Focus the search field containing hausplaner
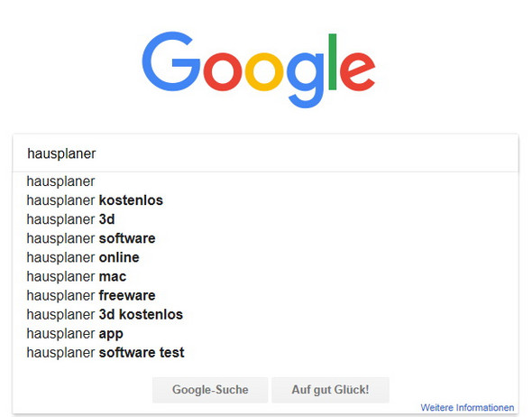Viewport: 532px width, 417px height. [x=265, y=153]
